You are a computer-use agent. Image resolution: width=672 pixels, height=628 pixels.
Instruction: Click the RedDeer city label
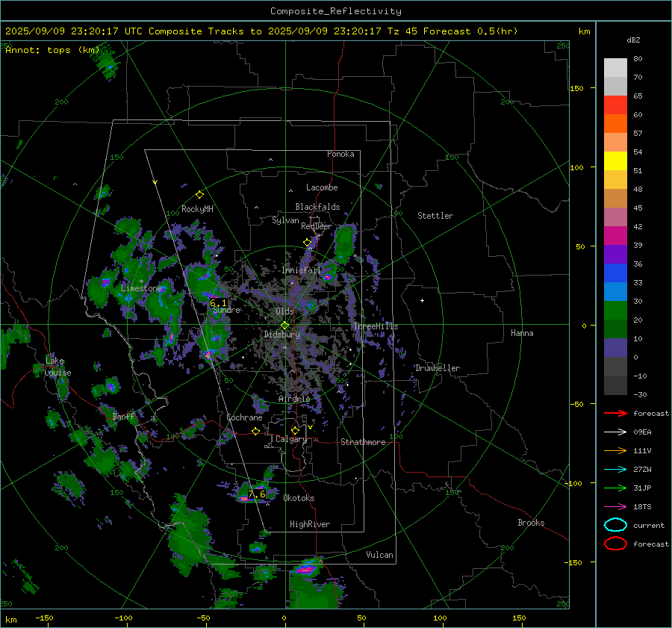click(317, 226)
